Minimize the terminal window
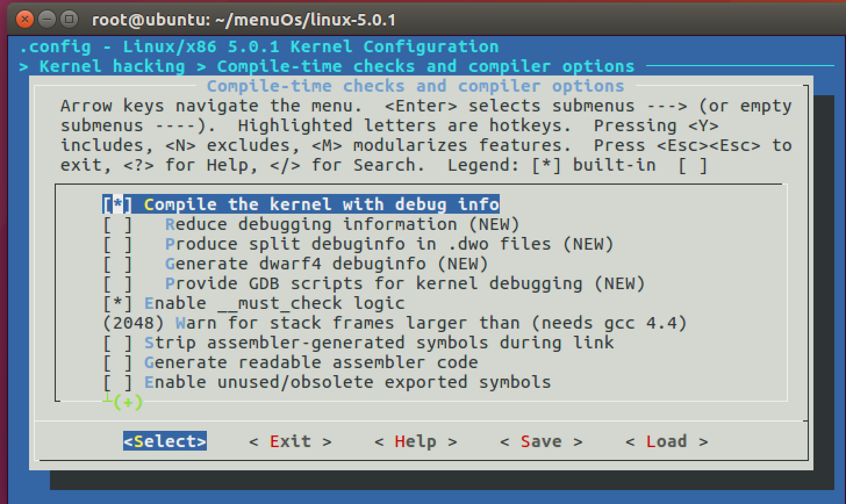The height and width of the screenshot is (504, 846). (47, 19)
